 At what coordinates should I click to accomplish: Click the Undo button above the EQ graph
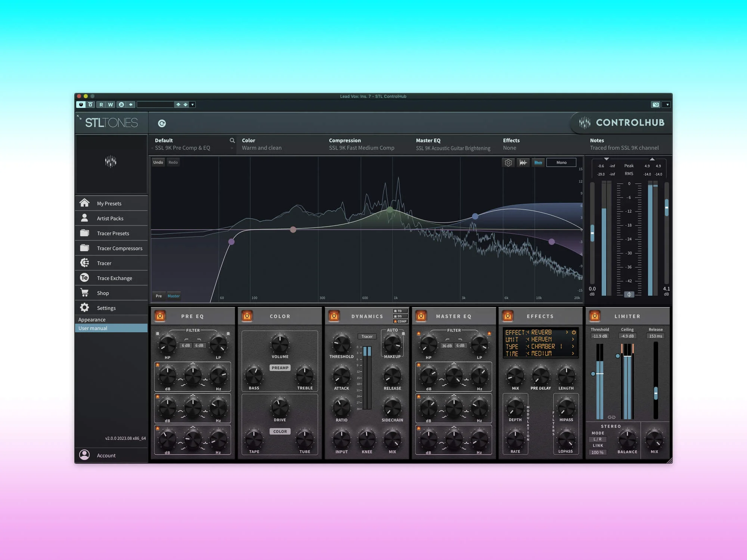pyautogui.click(x=158, y=162)
